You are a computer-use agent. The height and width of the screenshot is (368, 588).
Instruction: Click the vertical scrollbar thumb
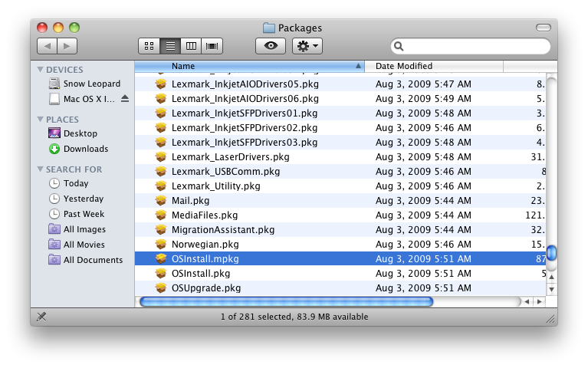tap(551, 252)
